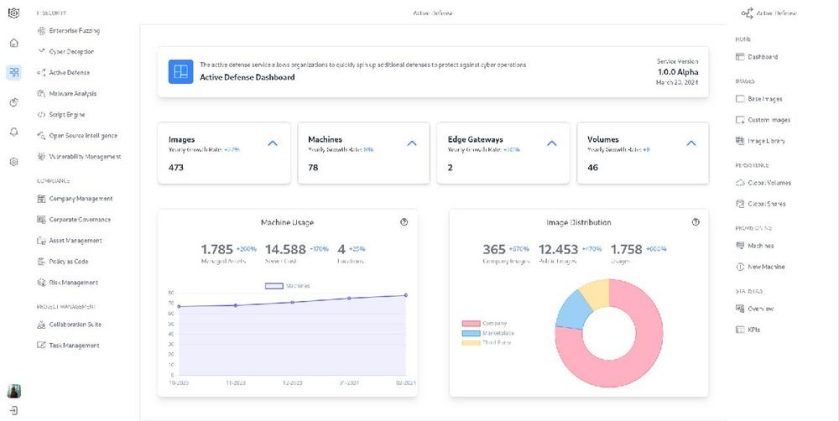Open Malware Analysis from the sidebar

point(73,93)
